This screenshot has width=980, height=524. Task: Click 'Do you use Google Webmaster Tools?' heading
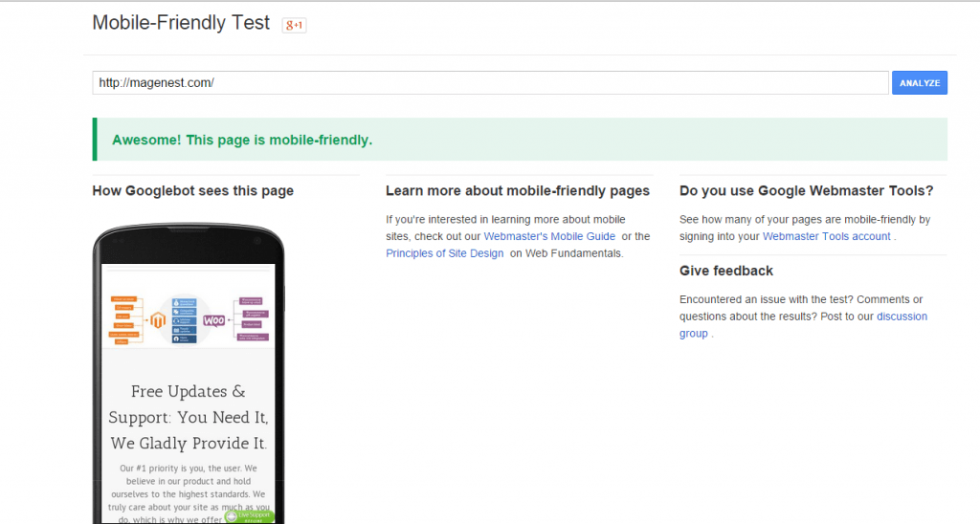(806, 191)
